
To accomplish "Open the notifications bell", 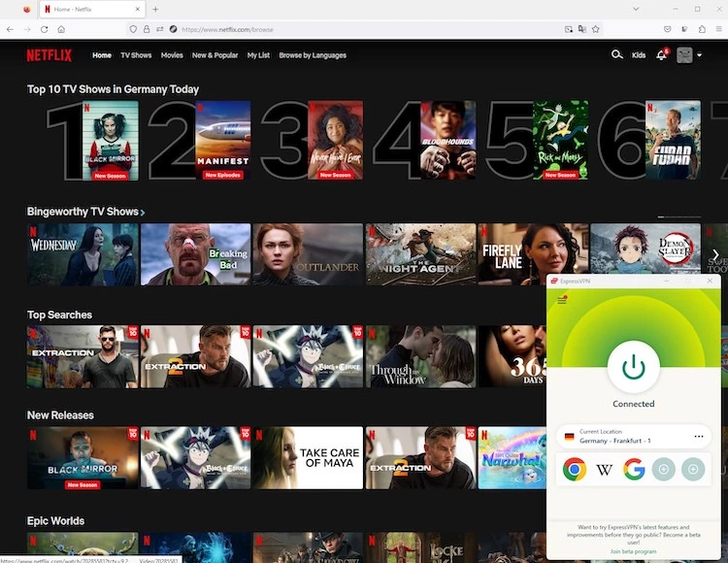I will 662,54.
